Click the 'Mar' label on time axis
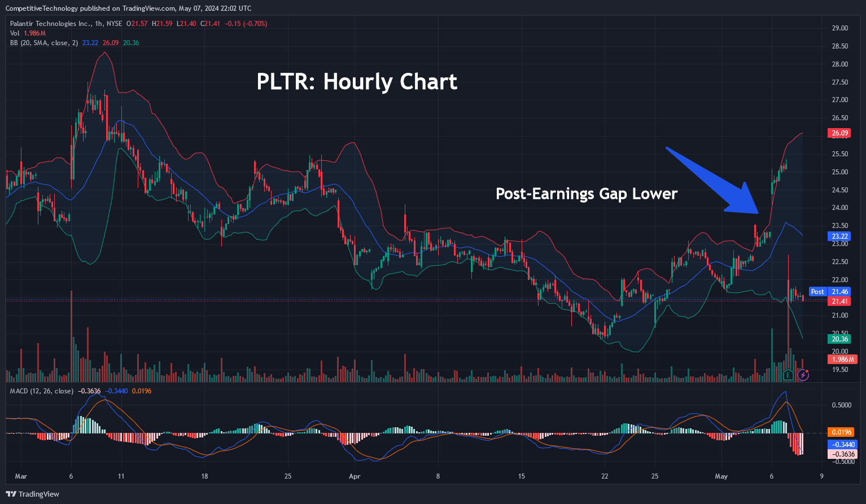866x504 pixels. pos(21,476)
